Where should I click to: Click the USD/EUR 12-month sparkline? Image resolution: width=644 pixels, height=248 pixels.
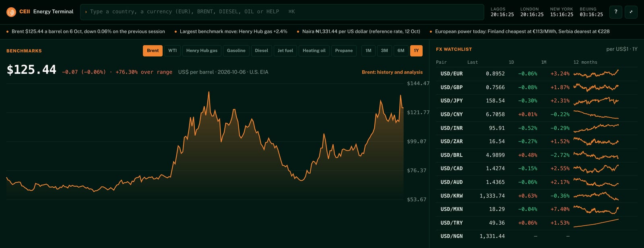[x=596, y=74]
